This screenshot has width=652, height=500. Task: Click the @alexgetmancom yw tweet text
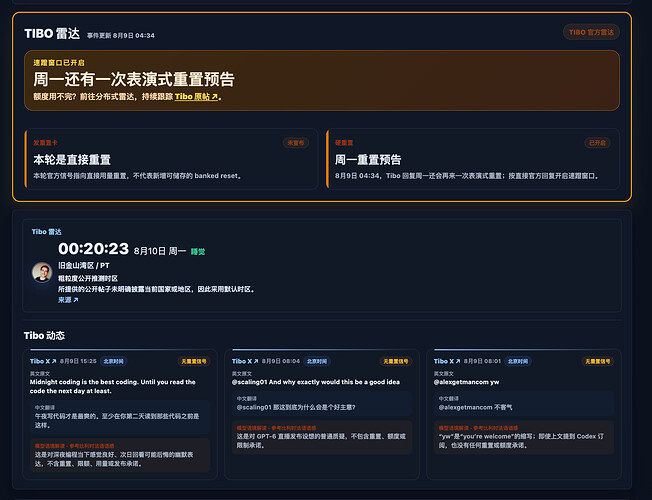click(x=466, y=382)
